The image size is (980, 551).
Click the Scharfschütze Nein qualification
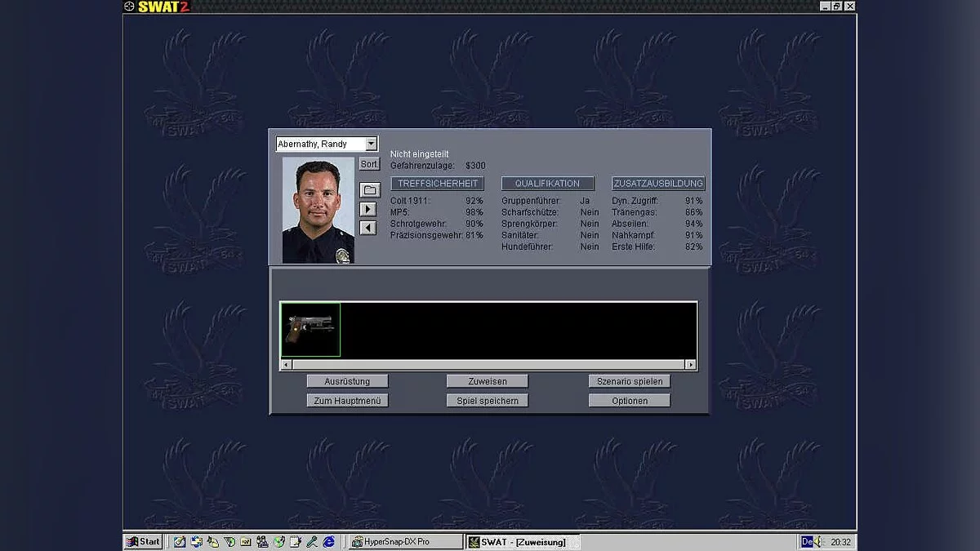tap(590, 212)
